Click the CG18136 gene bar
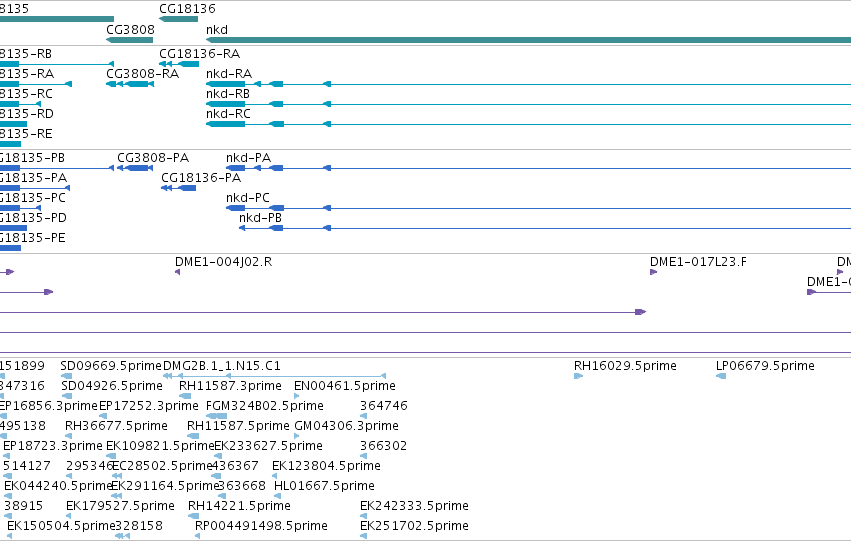851x541 pixels. tap(179, 19)
